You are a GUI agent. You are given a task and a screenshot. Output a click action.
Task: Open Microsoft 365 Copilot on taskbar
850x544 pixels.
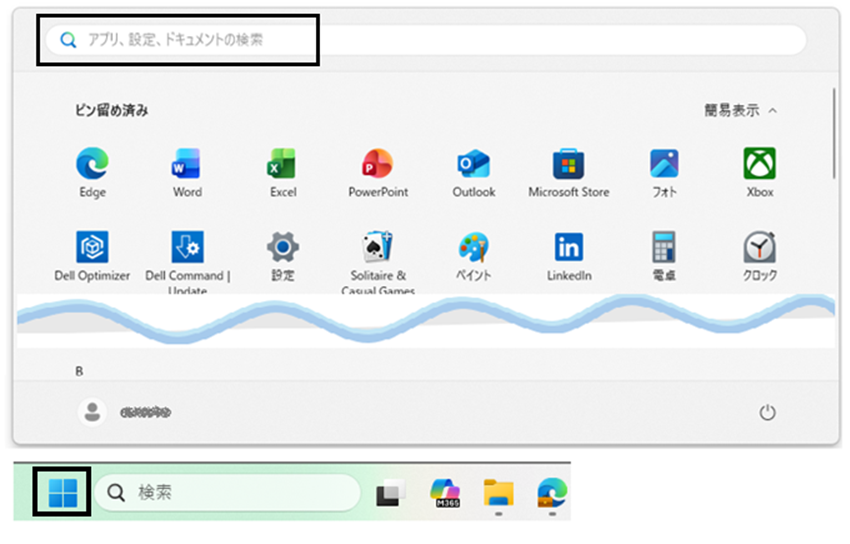(x=445, y=492)
